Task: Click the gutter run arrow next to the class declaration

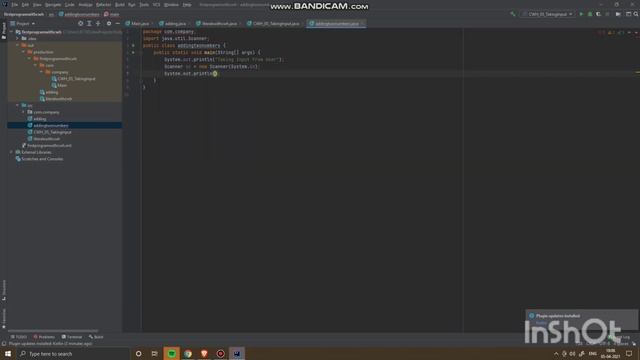Action: [x=133, y=46]
